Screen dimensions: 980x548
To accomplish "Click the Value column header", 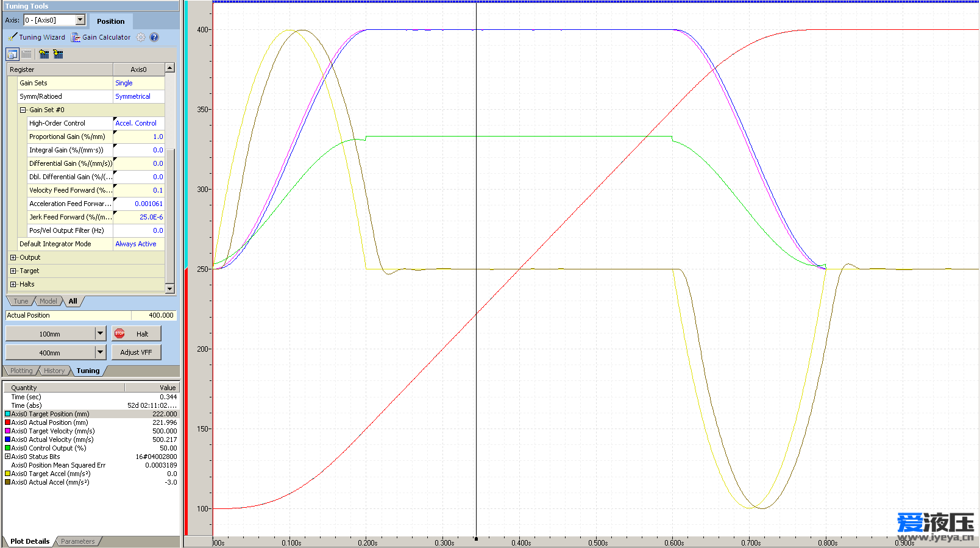I will (x=152, y=388).
